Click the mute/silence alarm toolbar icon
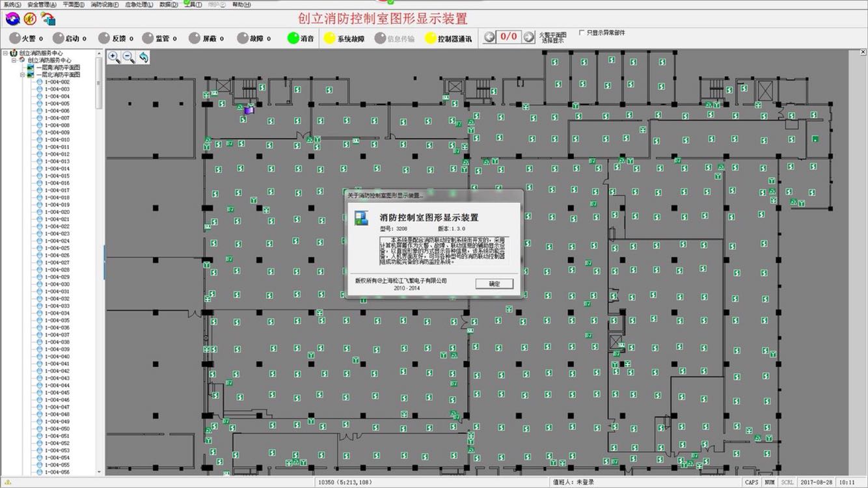The width and height of the screenshot is (868, 488). (29, 19)
